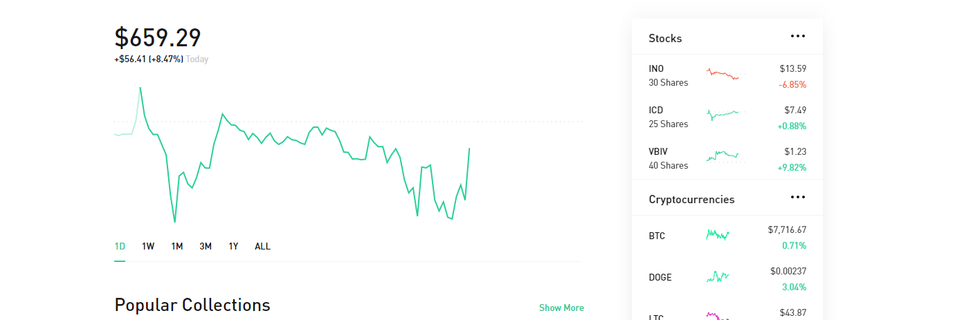Click the LTC pink sparkline chart

pyautogui.click(x=718, y=316)
